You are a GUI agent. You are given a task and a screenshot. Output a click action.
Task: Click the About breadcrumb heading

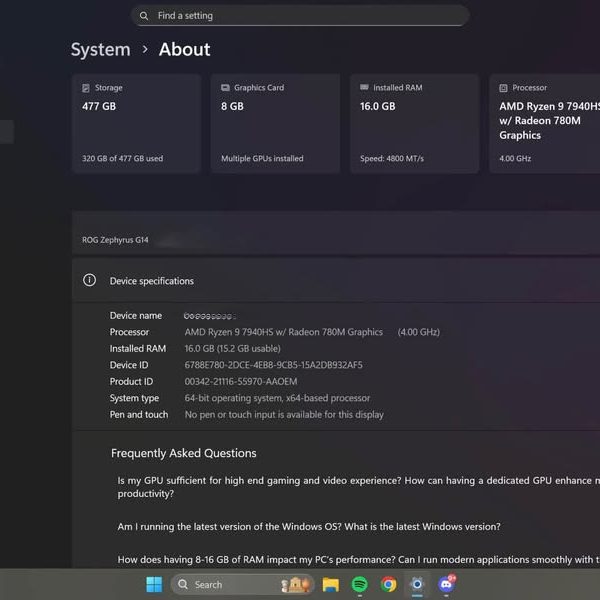click(x=184, y=49)
